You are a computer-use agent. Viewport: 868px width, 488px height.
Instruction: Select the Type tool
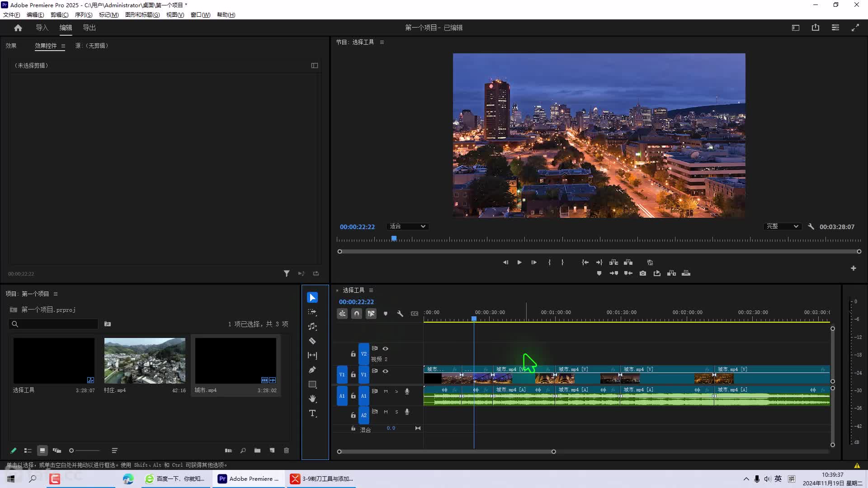coord(312,413)
